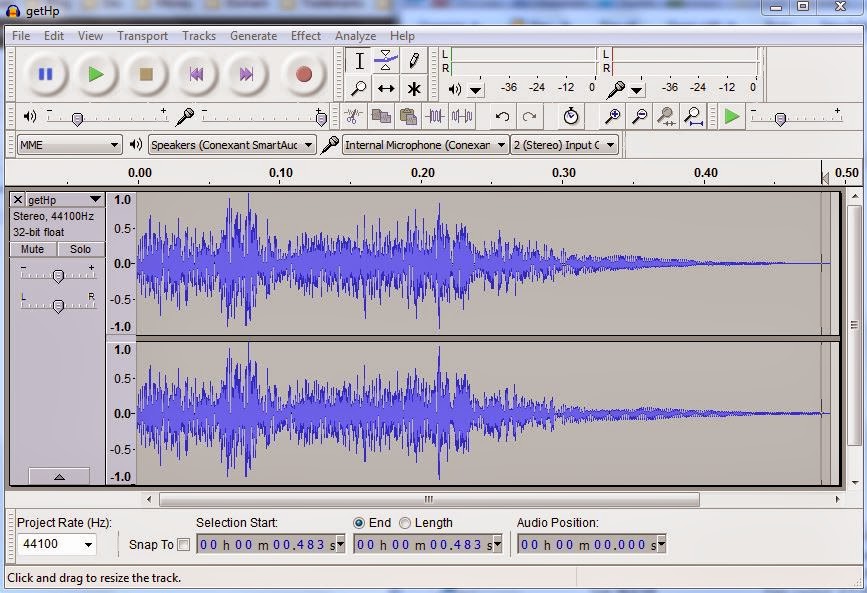Silence the selected audio
The width and height of the screenshot is (867, 593).
[461, 118]
